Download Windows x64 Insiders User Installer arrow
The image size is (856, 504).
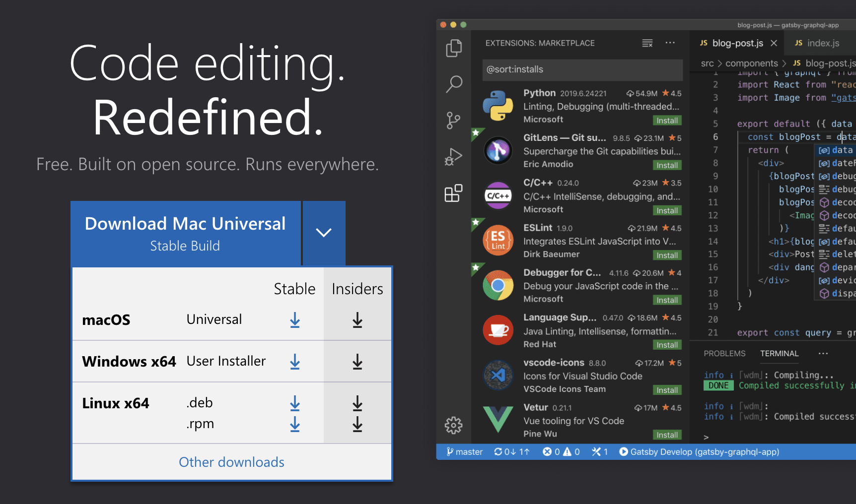click(357, 362)
